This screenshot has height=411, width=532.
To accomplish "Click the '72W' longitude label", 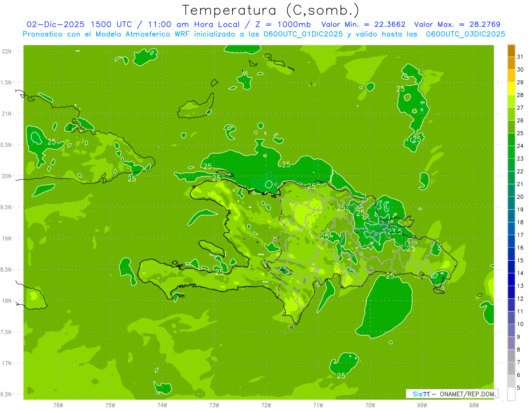I will 266,405.
